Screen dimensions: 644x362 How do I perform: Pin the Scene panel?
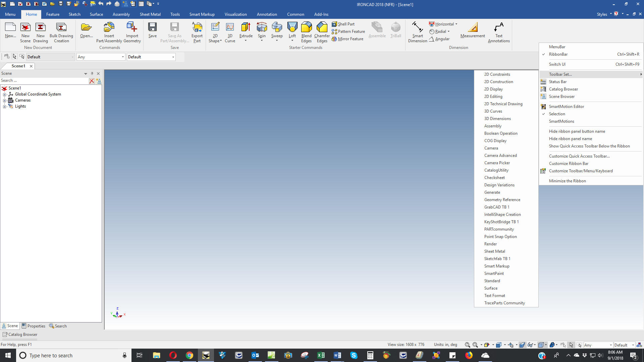point(92,73)
